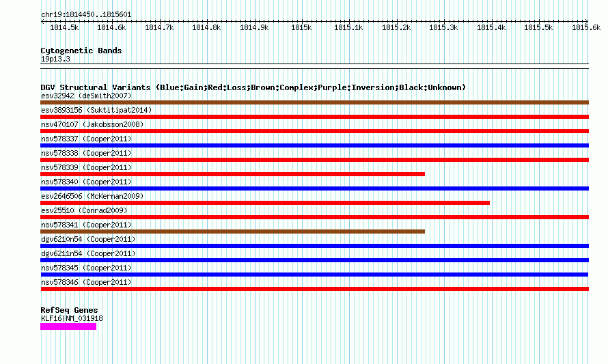Open variant label nsv578337 (Cooper2011)
This screenshot has height=364, width=608.
click(86, 139)
